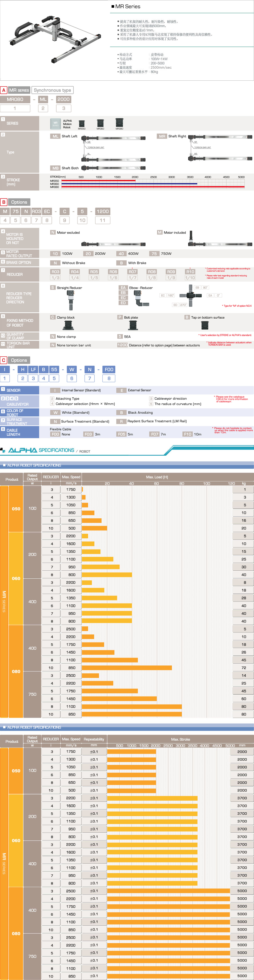The height and width of the screenshot is (980, 254).
Task: Select the 750W rated output option
Action: (161, 253)
